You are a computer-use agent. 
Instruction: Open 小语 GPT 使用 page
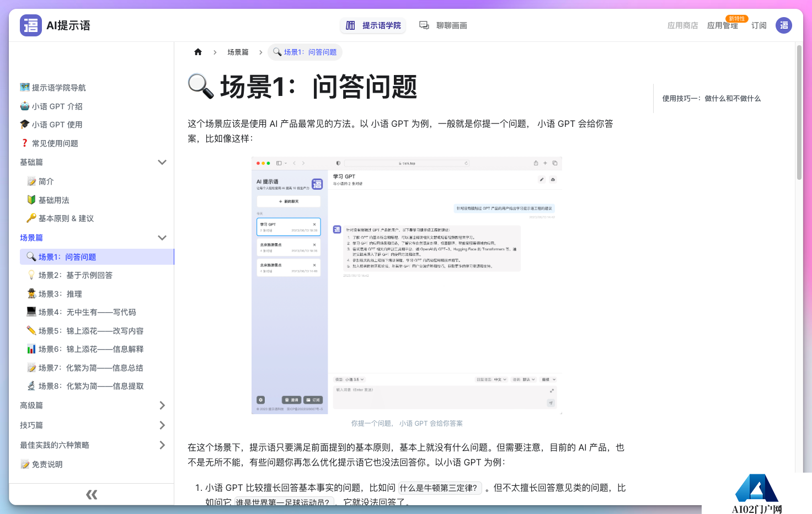pyautogui.click(x=51, y=125)
